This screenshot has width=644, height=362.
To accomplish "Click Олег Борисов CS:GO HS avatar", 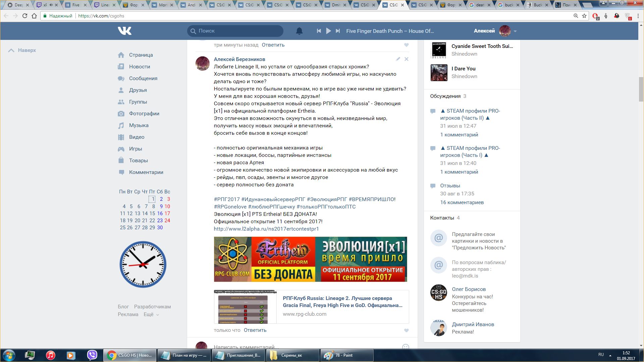I will point(439,293).
